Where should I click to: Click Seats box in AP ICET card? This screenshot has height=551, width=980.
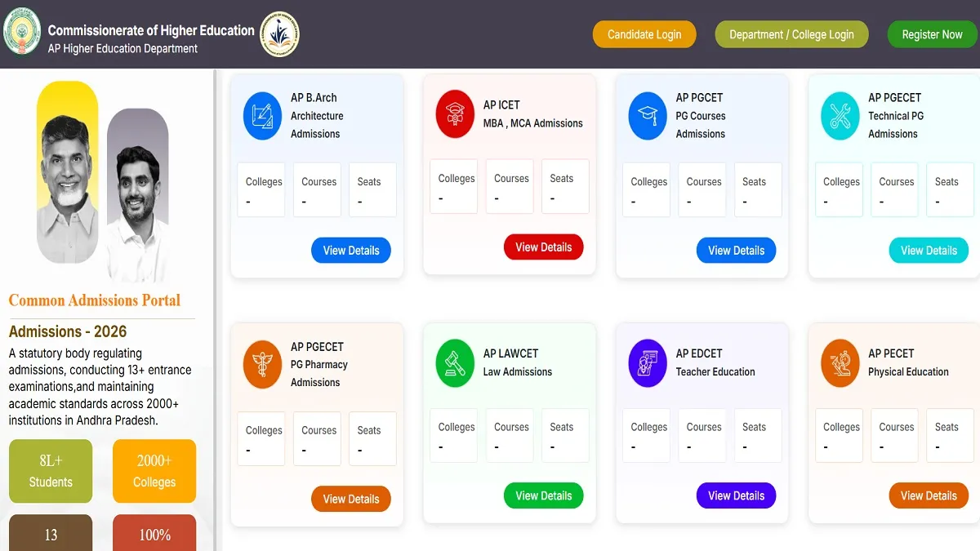565,187
